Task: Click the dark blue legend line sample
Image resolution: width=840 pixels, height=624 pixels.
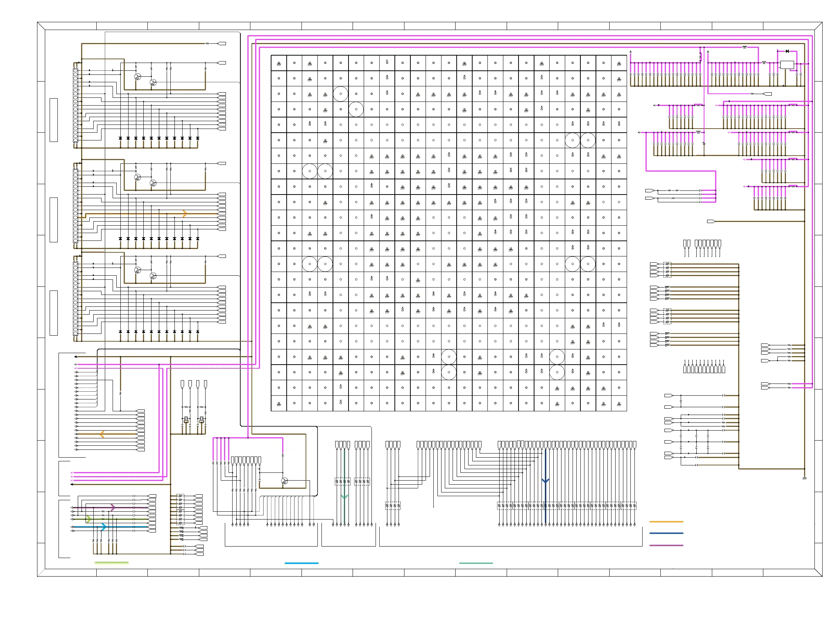Action: [x=666, y=533]
